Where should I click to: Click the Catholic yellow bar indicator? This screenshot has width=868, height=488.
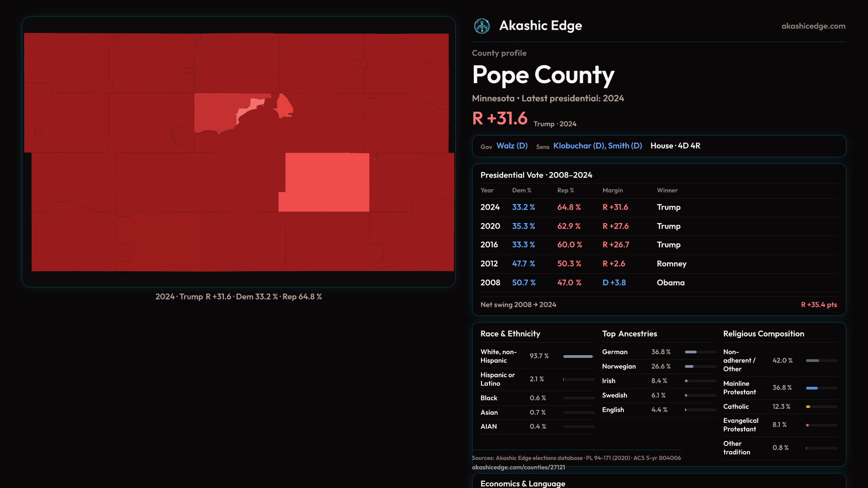(x=808, y=407)
